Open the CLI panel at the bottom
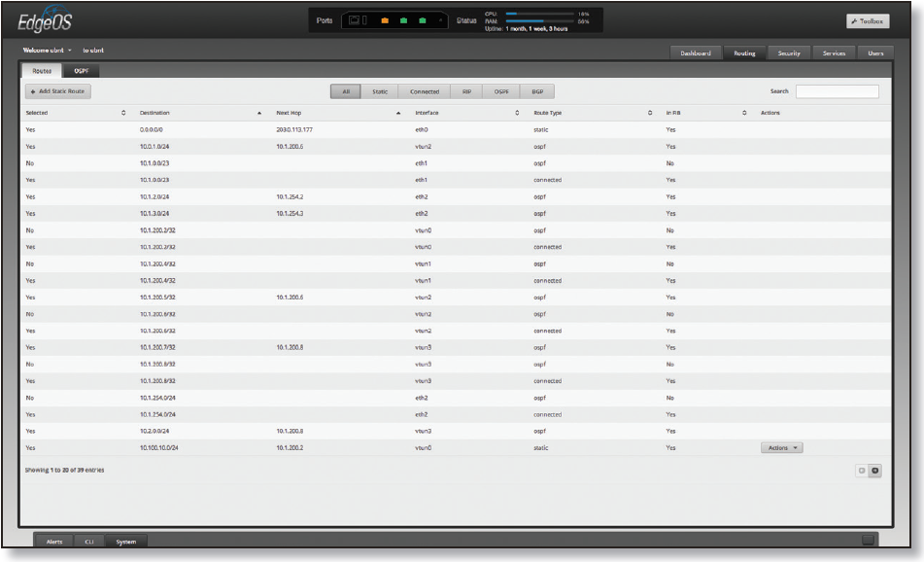The width and height of the screenshot is (924, 562). [88, 541]
